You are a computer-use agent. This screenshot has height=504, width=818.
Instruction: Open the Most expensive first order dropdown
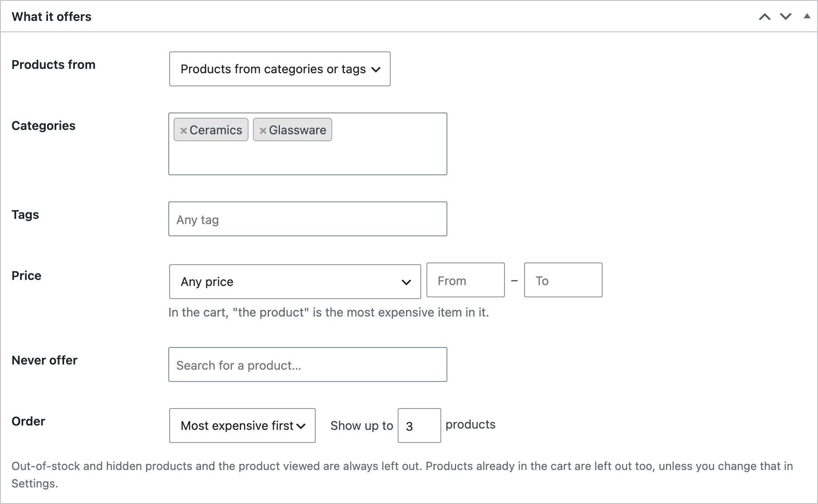pyautogui.click(x=242, y=426)
